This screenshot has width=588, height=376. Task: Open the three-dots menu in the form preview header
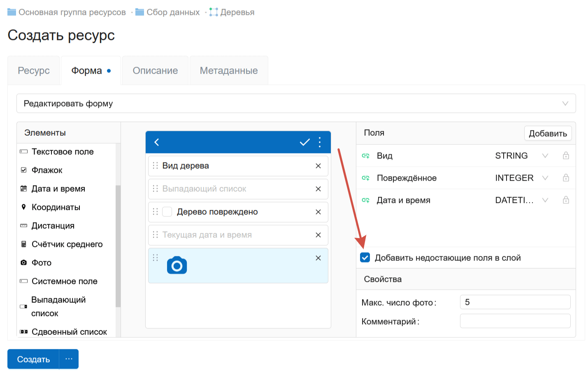[x=320, y=142]
